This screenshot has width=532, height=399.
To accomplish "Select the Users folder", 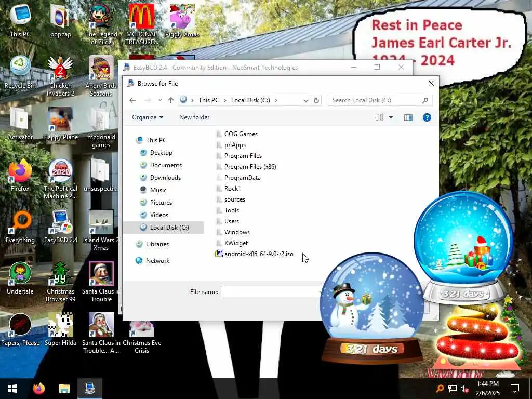I will (x=228, y=221).
